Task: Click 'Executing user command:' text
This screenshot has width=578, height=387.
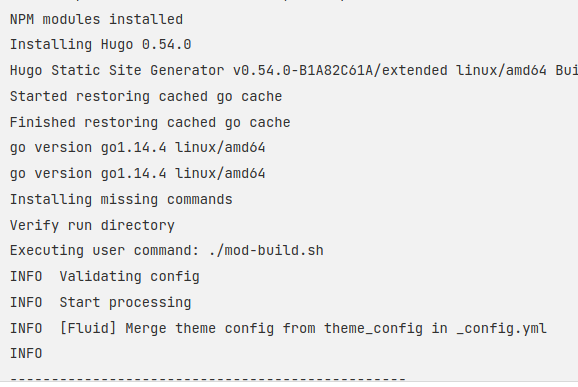Action: pos(105,251)
